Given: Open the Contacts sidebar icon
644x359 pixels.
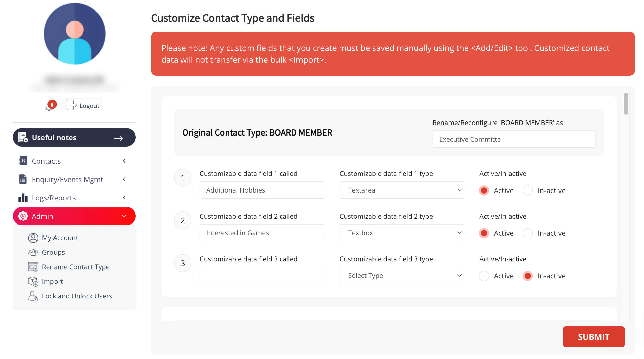Looking at the screenshot, I should pos(23,161).
